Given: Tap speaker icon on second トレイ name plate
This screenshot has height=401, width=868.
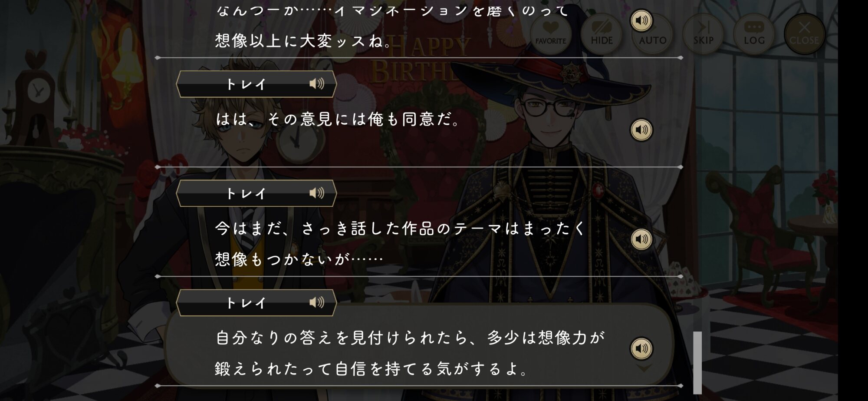Looking at the screenshot, I should (x=316, y=193).
